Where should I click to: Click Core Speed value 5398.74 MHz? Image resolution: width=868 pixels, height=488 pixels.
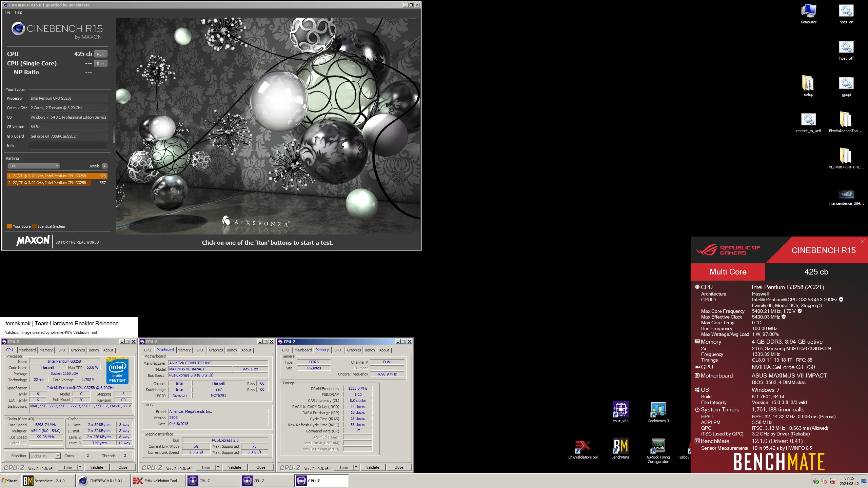point(46,425)
